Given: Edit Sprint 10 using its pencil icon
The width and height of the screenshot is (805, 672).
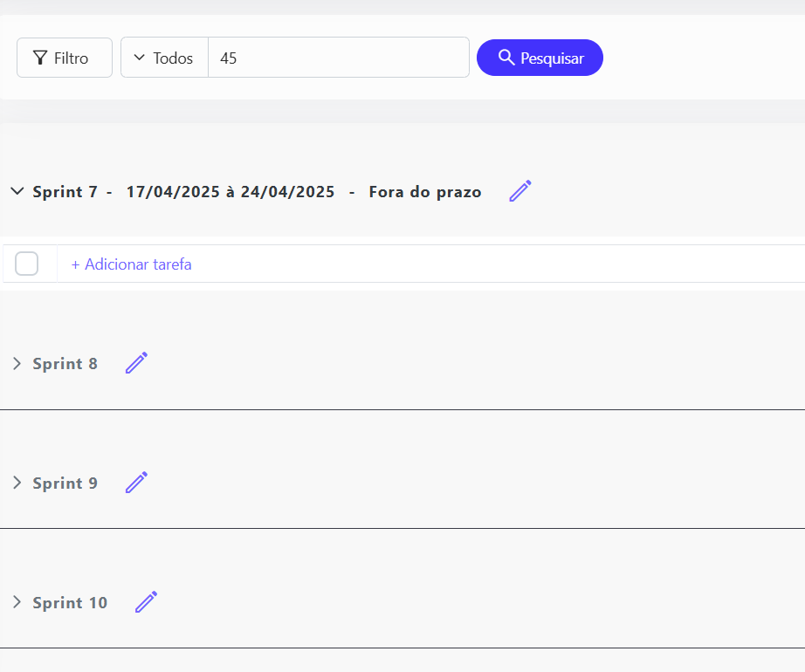Looking at the screenshot, I should 146,602.
